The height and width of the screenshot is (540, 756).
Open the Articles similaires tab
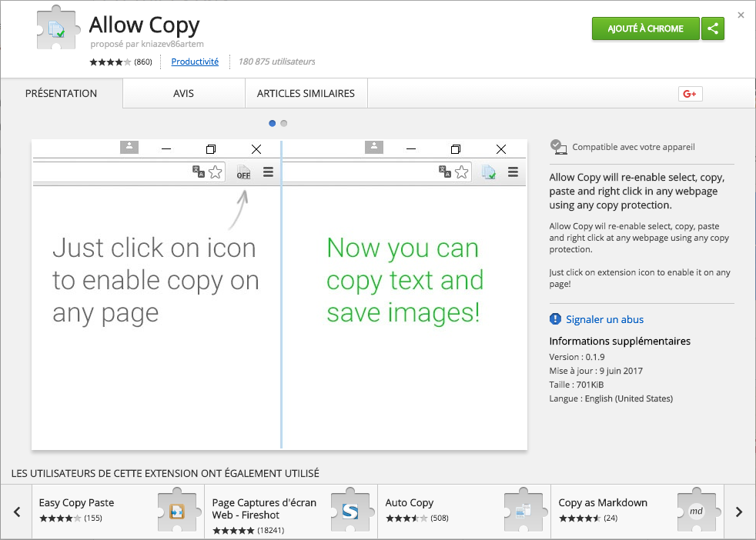306,93
